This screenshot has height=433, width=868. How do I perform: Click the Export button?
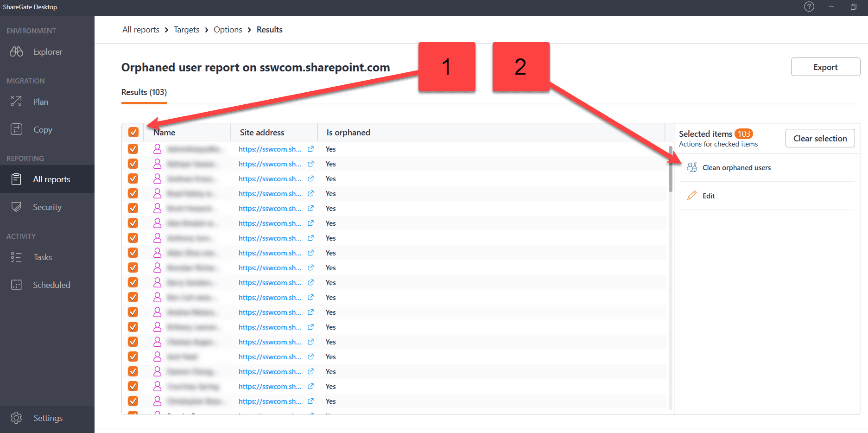click(x=825, y=67)
